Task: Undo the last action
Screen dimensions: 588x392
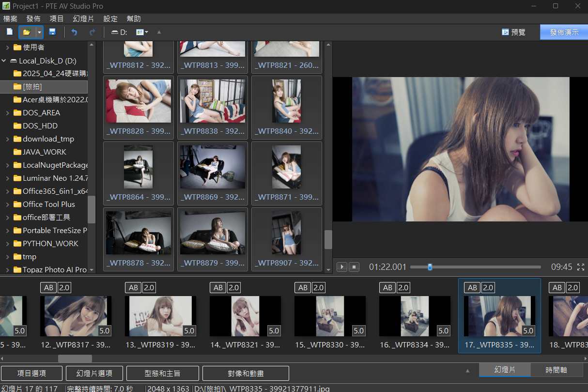Action: tap(74, 32)
